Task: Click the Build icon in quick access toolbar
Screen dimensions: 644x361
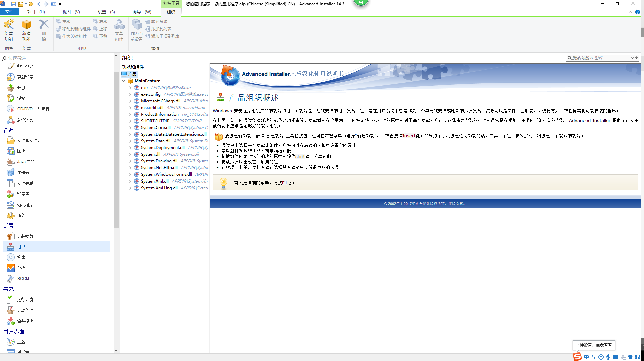Action: coord(21,4)
